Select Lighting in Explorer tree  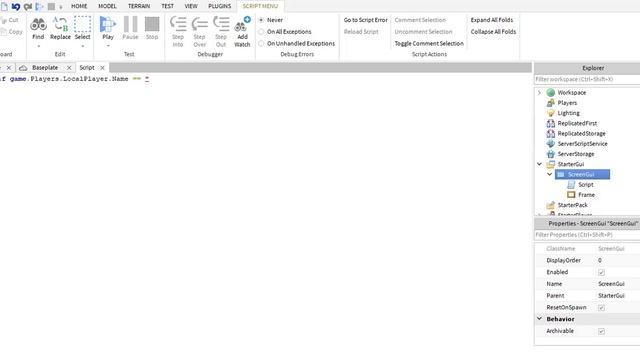[x=568, y=113]
